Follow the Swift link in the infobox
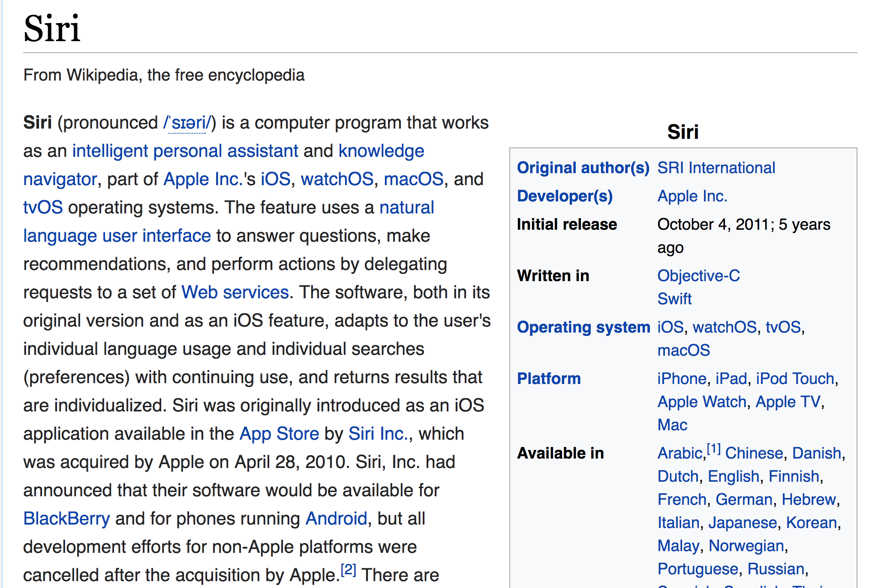This screenshot has height=588, width=878. [675, 299]
